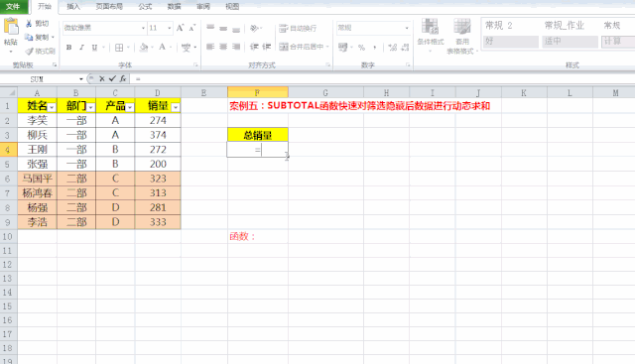Toggle bold formatting button

pos(68,48)
